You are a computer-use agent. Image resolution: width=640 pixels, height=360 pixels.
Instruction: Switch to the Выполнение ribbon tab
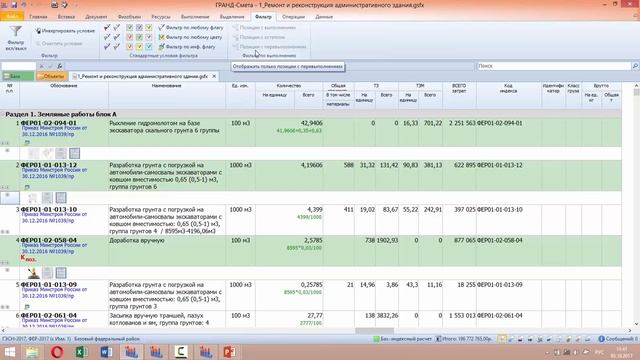point(195,17)
